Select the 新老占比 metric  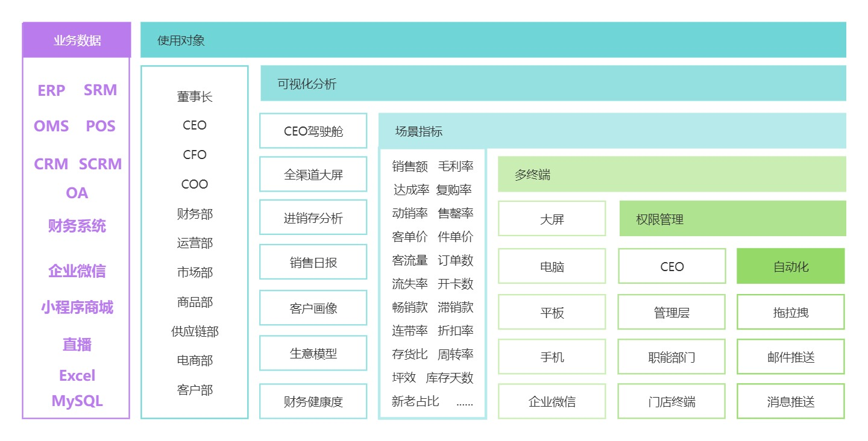[415, 401]
